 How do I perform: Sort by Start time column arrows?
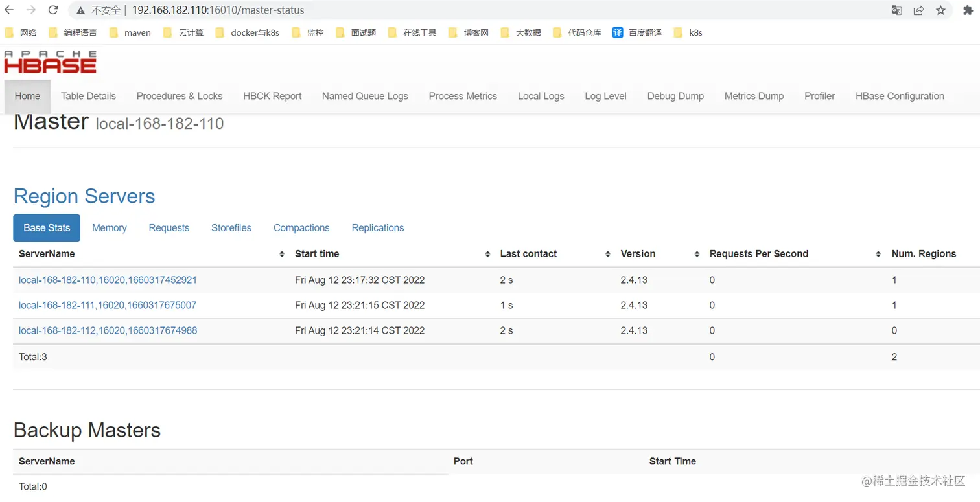(x=487, y=254)
